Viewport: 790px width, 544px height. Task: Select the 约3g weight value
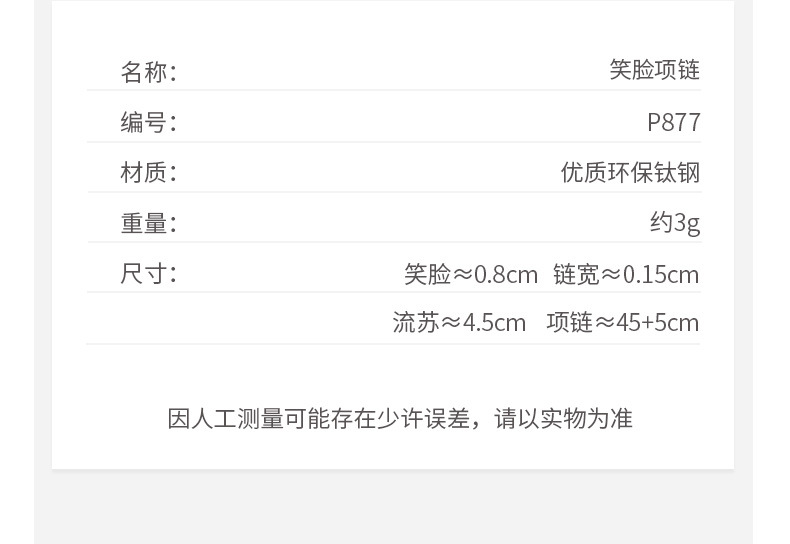(x=674, y=222)
